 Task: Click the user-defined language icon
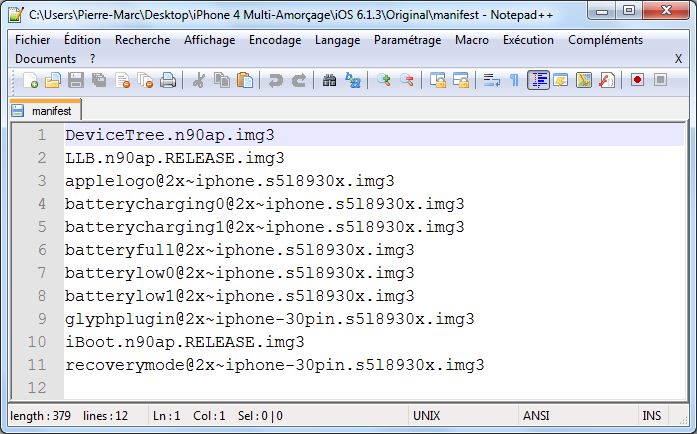tap(561, 80)
